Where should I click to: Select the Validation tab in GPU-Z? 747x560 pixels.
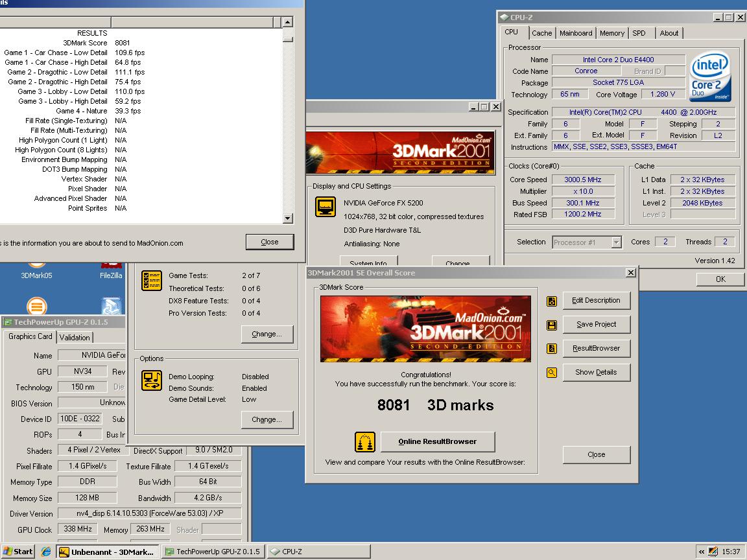[75, 337]
